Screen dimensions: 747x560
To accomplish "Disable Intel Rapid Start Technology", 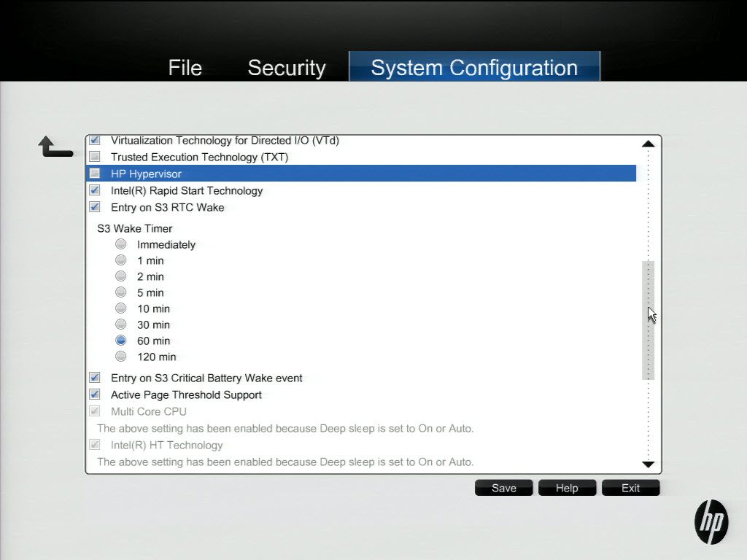I will pyautogui.click(x=95, y=190).
